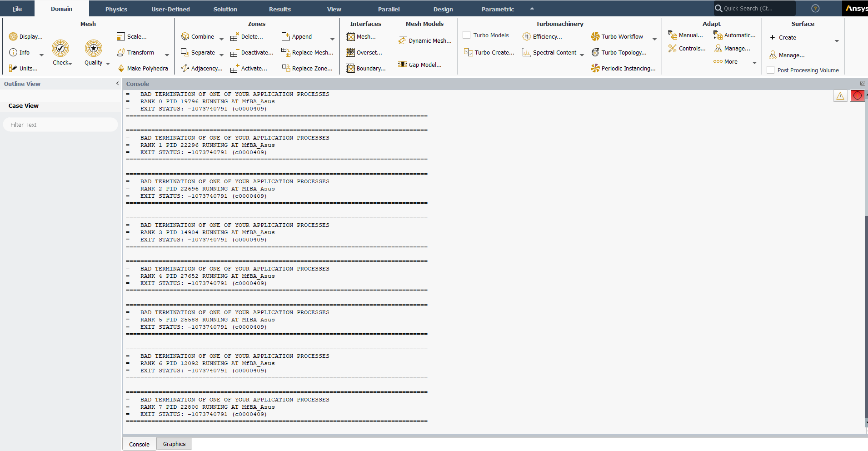Expand the Append dropdown arrow
868x451 pixels.
[332, 39]
